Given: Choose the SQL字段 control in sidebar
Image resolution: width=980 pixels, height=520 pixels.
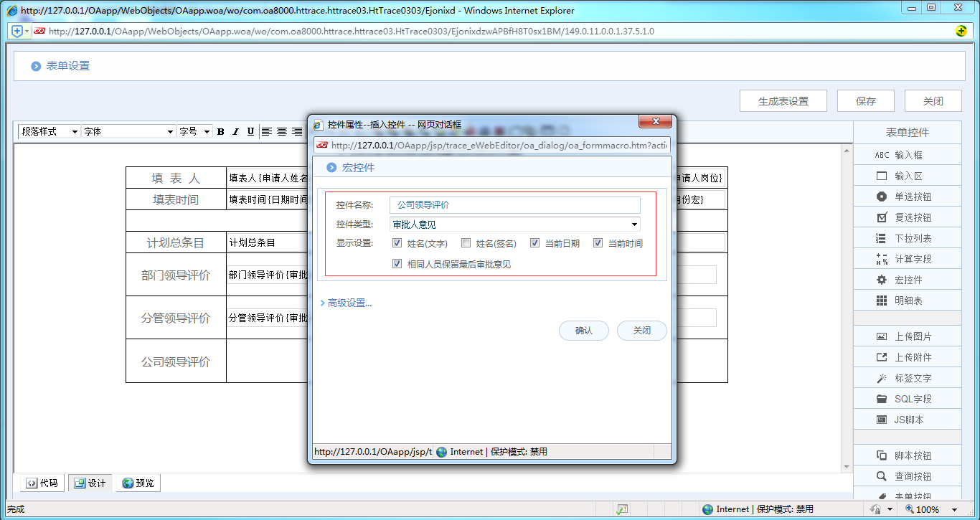Looking at the screenshot, I should click(907, 398).
